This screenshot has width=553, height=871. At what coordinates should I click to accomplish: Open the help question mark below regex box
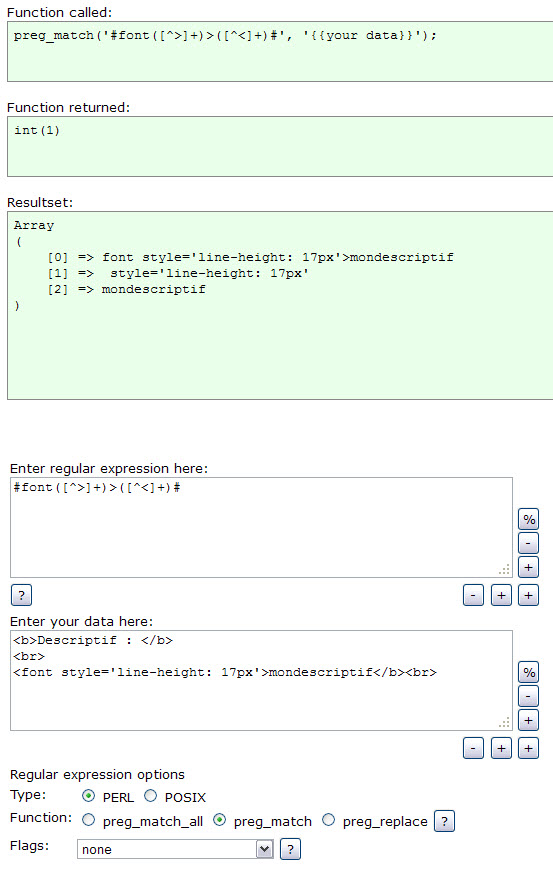22,595
